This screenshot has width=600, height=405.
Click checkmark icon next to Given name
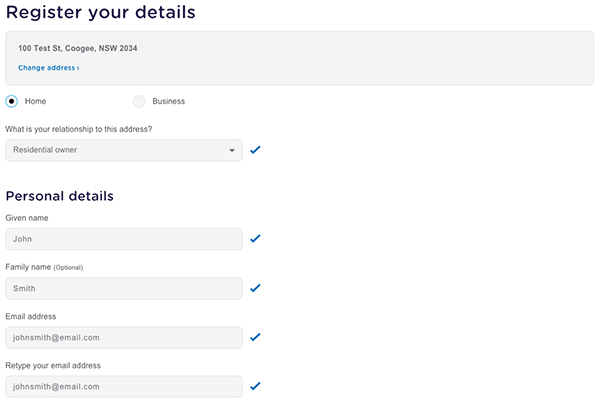pos(255,239)
